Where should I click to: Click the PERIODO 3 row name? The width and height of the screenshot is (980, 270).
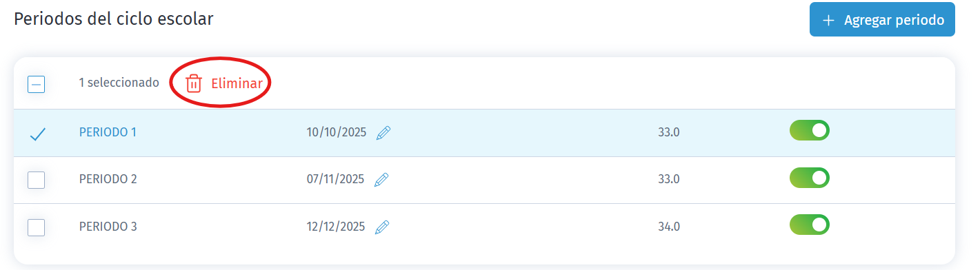[108, 226]
